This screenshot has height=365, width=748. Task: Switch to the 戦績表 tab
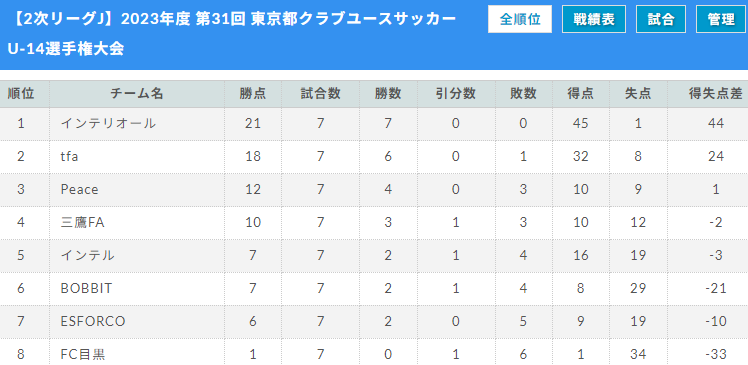pos(593,19)
